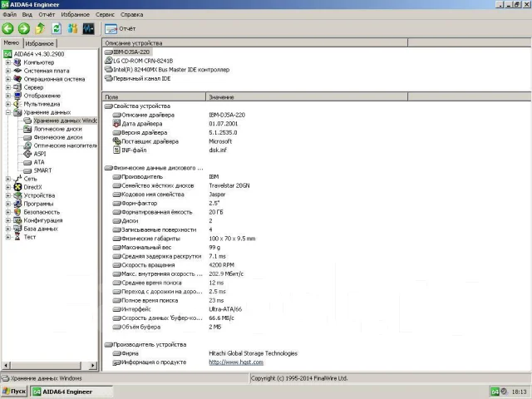Open the Сервис menu
532x399 pixels.
coord(105,15)
